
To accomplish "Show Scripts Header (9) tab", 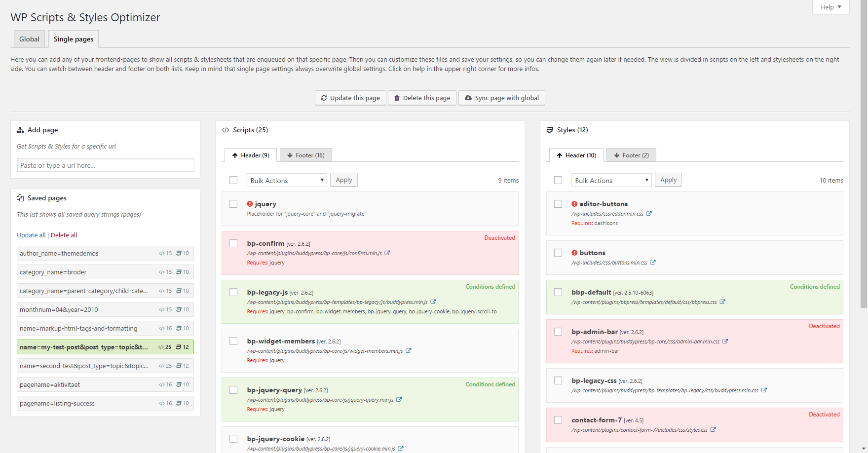I will 251,155.
